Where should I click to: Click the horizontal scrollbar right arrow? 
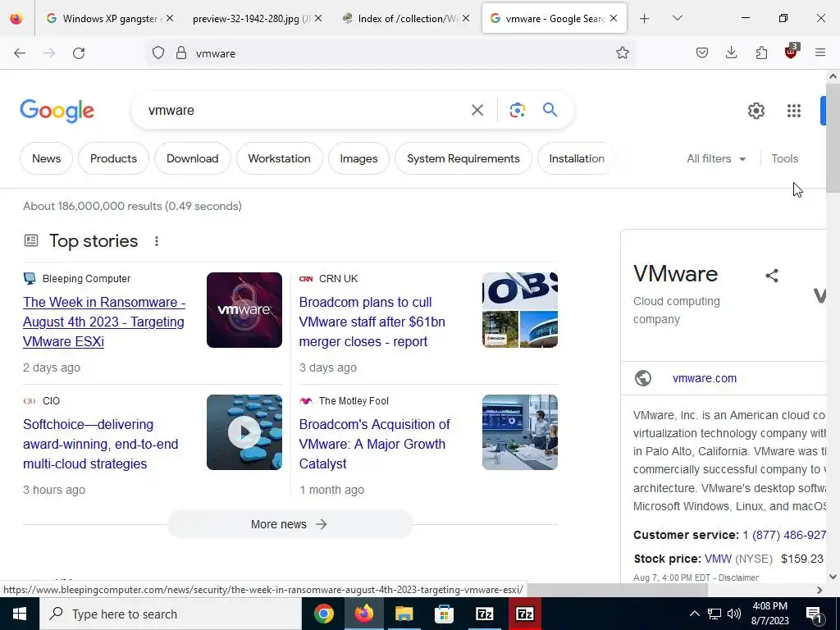click(x=819, y=590)
